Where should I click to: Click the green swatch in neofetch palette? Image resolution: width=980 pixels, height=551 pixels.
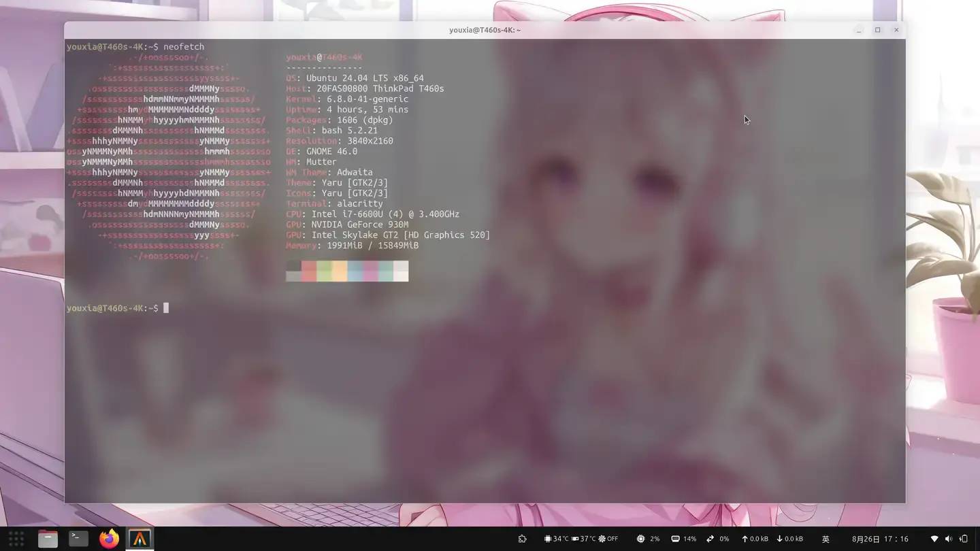pyautogui.click(x=324, y=271)
